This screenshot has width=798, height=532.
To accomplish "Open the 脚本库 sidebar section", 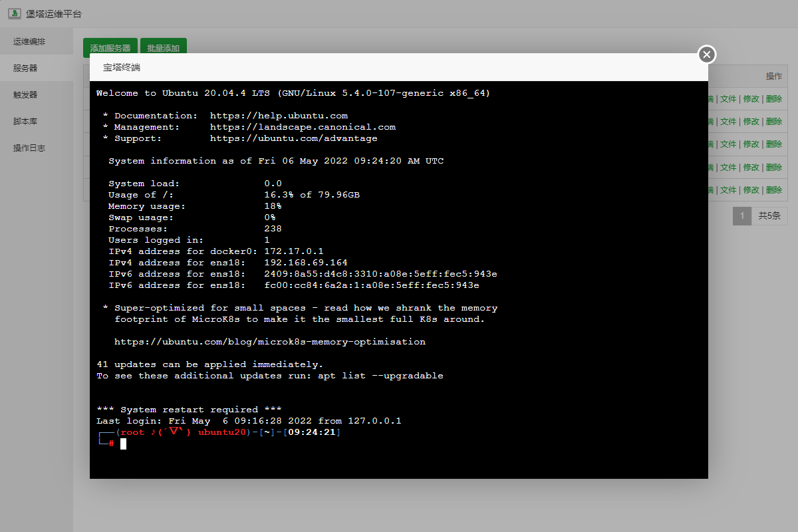I will (x=25, y=121).
